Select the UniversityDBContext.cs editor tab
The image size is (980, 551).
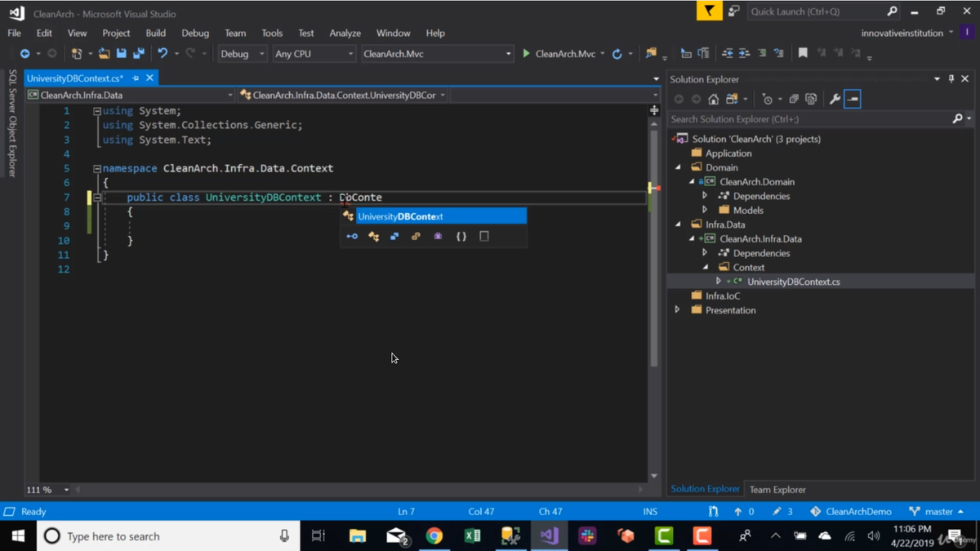(x=75, y=78)
